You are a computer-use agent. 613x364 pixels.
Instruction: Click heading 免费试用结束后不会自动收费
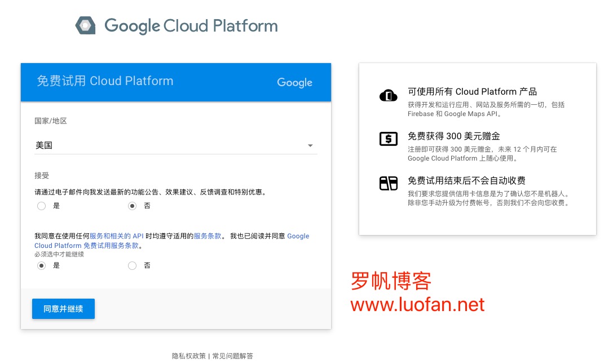pyautogui.click(x=466, y=180)
